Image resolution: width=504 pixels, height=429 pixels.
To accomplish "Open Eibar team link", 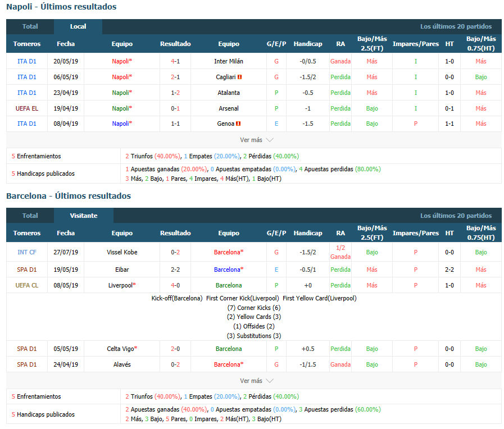I will coord(122,270).
